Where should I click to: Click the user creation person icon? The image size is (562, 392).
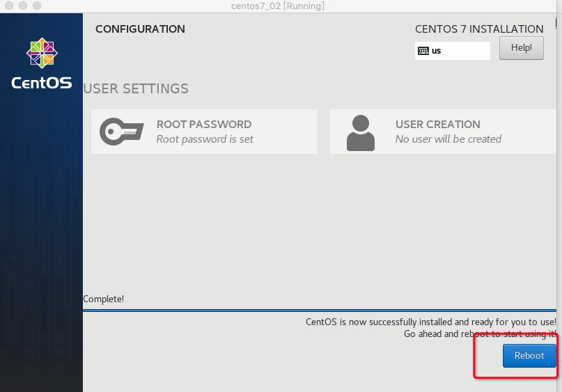(x=360, y=132)
